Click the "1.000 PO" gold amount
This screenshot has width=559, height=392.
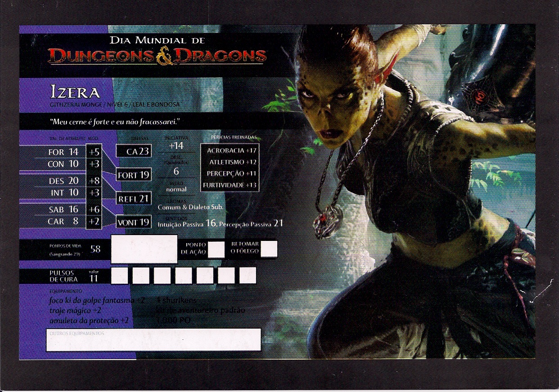(x=173, y=321)
